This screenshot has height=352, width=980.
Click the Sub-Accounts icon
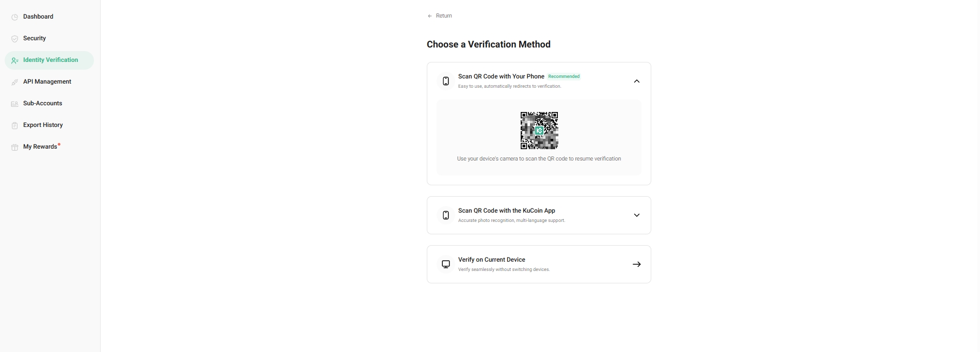pos(14,104)
